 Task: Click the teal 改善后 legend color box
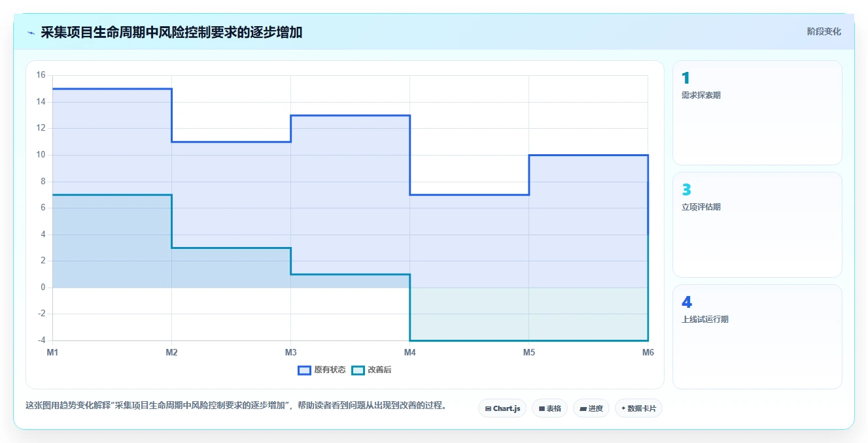[358, 370]
